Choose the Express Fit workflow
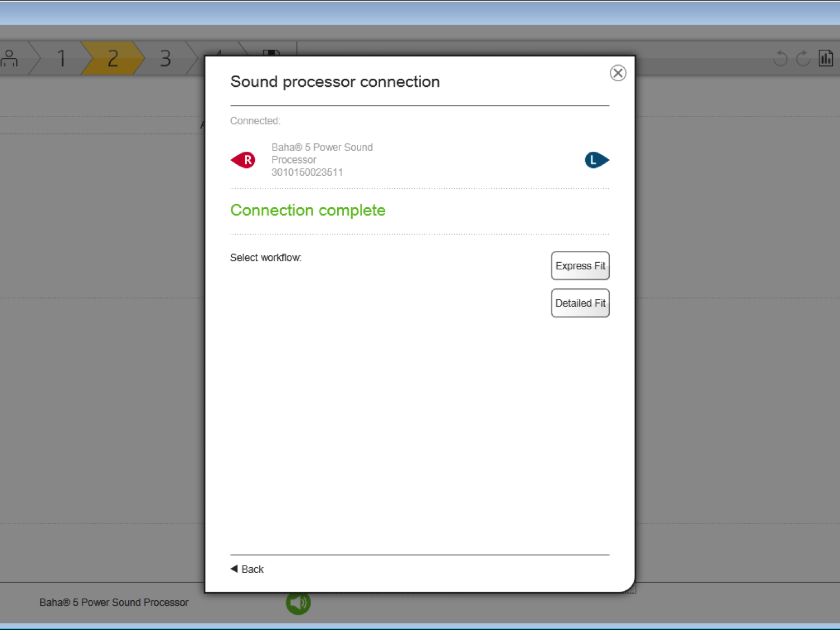This screenshot has width=840, height=630. tap(580, 265)
